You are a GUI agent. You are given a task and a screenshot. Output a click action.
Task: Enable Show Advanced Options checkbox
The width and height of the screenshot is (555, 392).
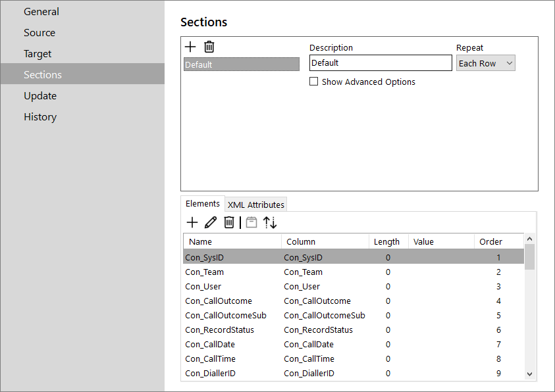314,82
